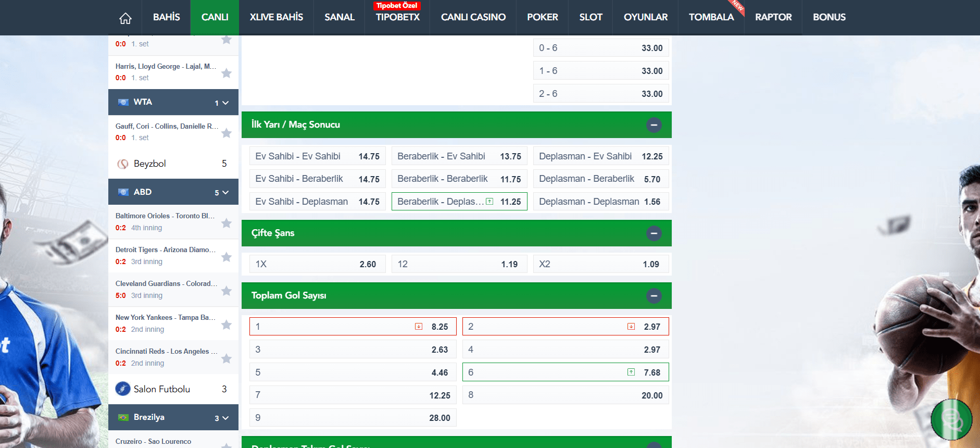Toggle favorite star for Detroit Tigers game
The height and width of the screenshot is (448, 980).
[227, 257]
